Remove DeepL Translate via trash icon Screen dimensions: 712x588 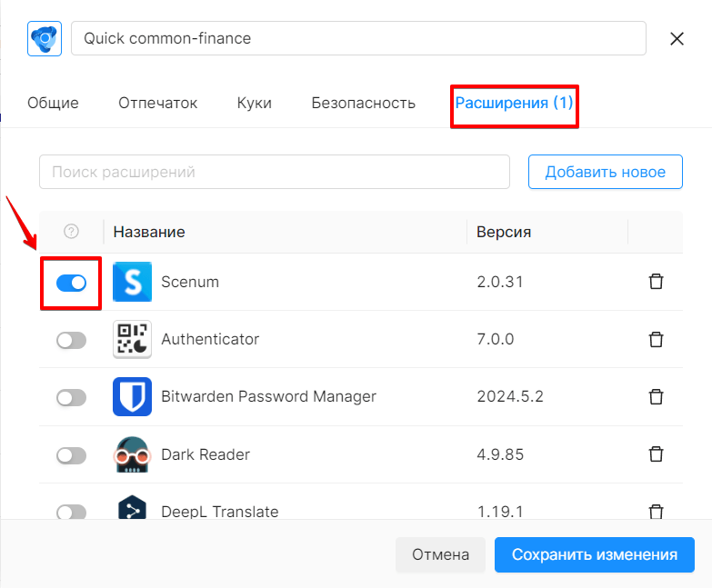click(x=656, y=512)
